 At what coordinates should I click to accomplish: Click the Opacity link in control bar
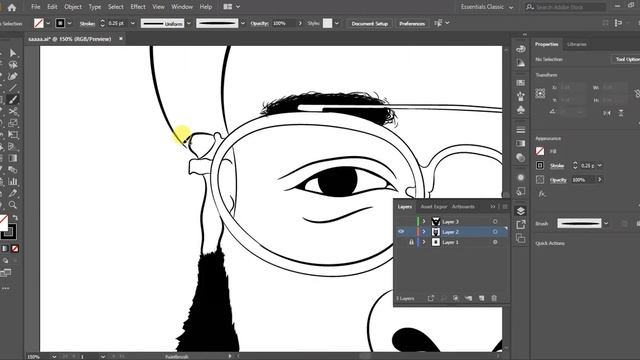(259, 23)
